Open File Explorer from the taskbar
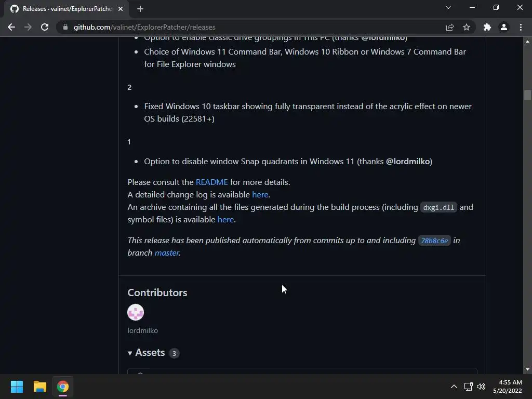Viewport: 532px width, 399px height. (39, 387)
